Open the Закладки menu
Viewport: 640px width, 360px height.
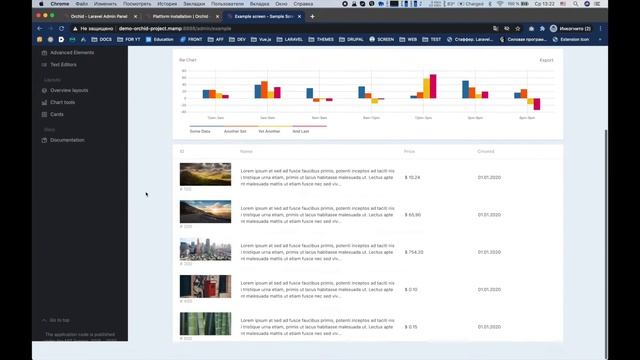194,4
